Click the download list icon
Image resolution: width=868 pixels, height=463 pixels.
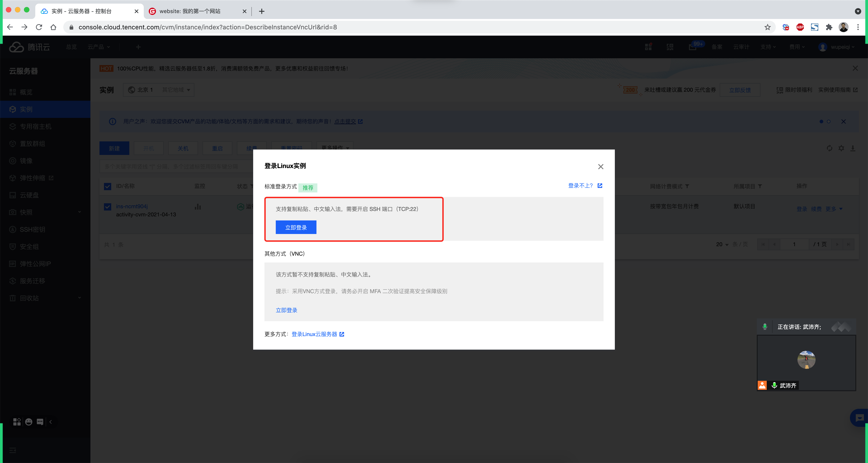click(x=853, y=148)
